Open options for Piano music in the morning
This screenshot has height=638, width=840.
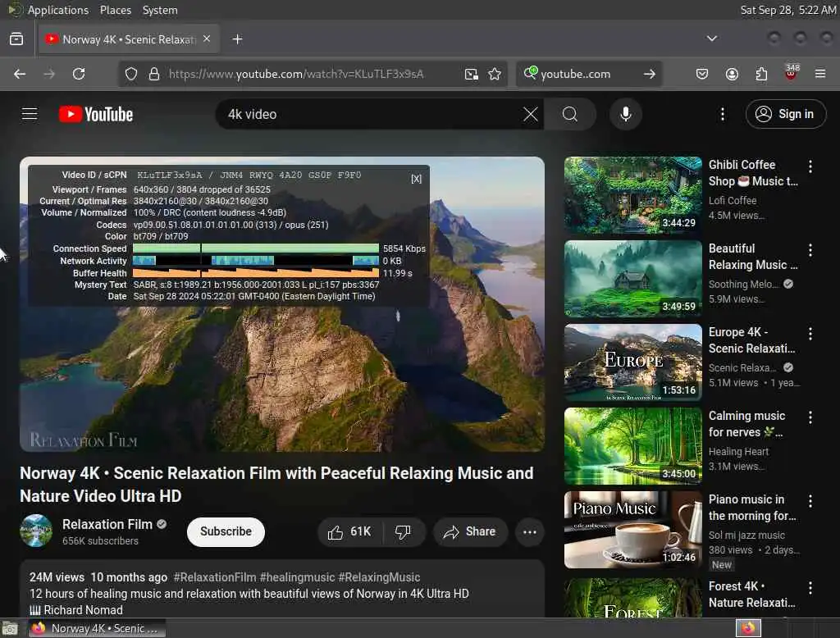[x=810, y=501]
